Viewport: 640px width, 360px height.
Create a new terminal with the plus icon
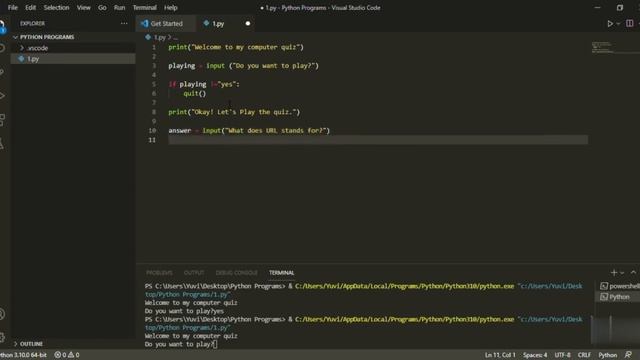pyautogui.click(x=613, y=272)
